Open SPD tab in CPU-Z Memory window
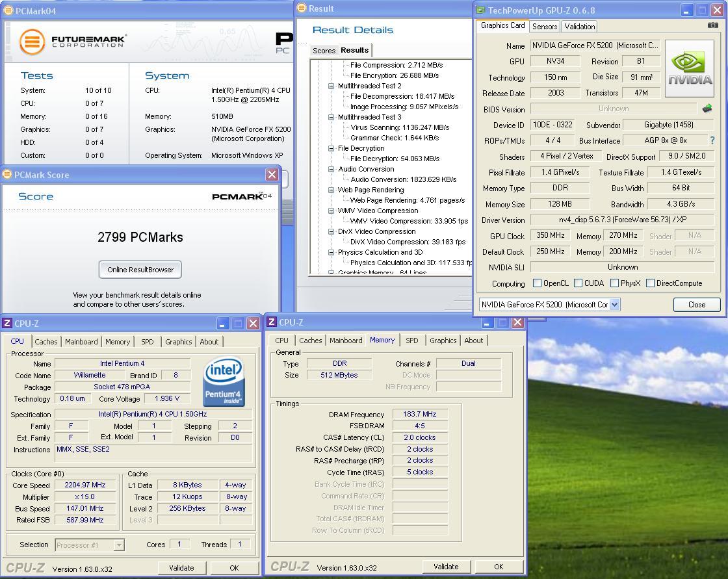 coord(412,341)
